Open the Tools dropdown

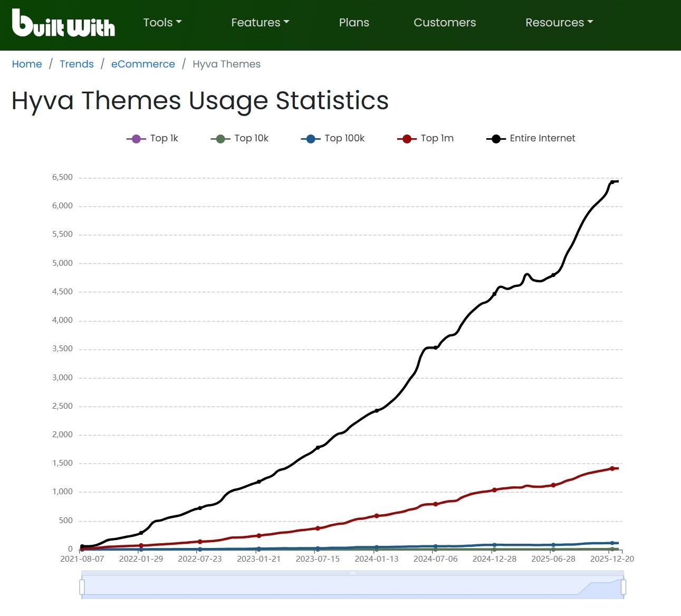[x=161, y=22]
